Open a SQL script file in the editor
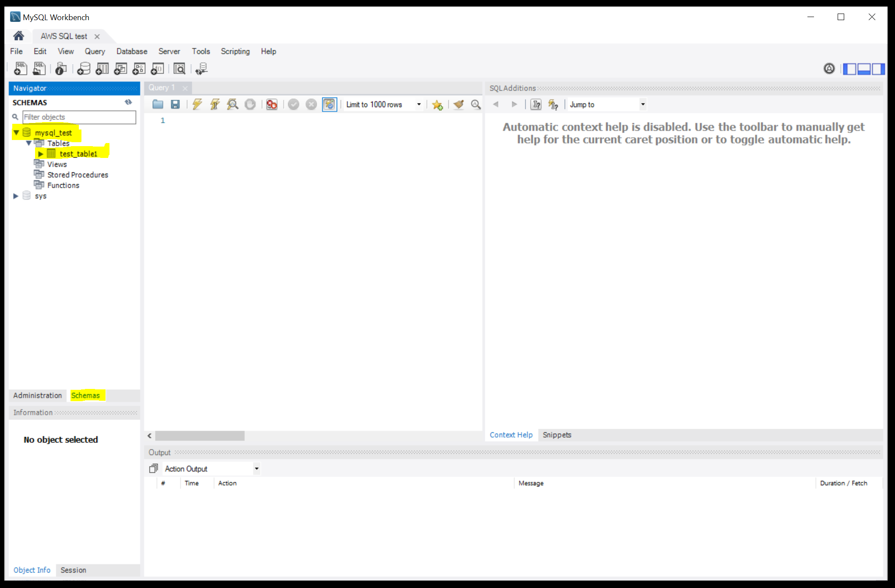The height and width of the screenshot is (588, 895). point(158,104)
